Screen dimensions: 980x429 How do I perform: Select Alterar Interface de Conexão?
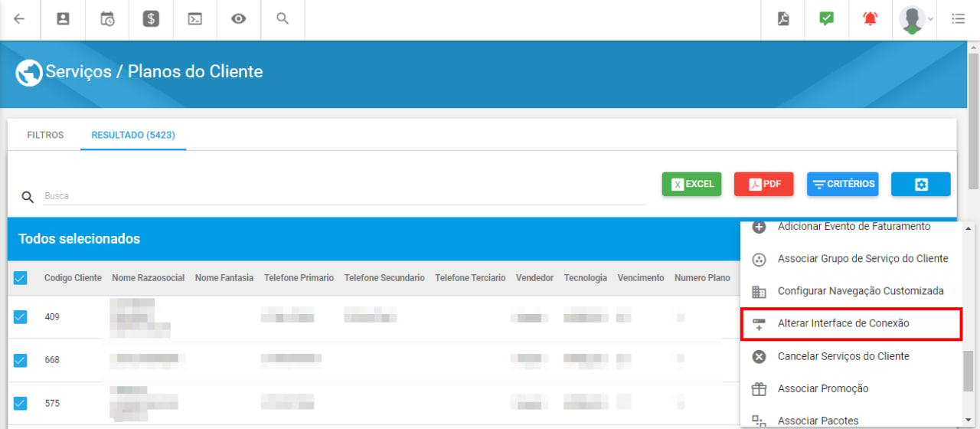coord(851,323)
